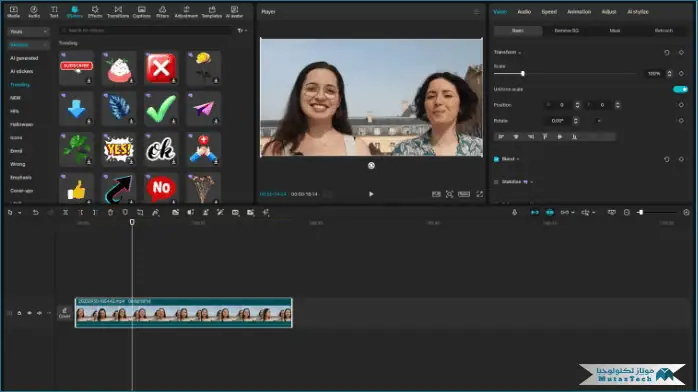Select the Retouch sub-tab
This screenshot has width=698, height=392.
tap(663, 31)
